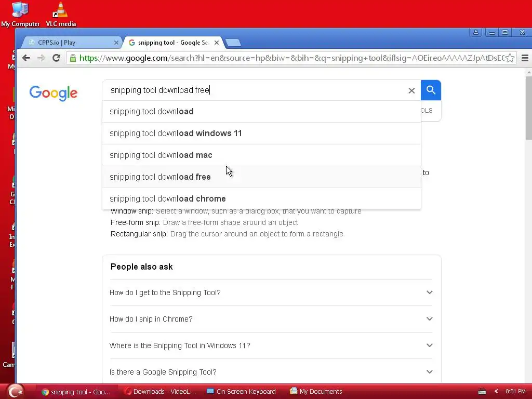Viewport: 532px width, 399px height.
Task: Click the 8:51 PM clock
Action: click(x=515, y=391)
